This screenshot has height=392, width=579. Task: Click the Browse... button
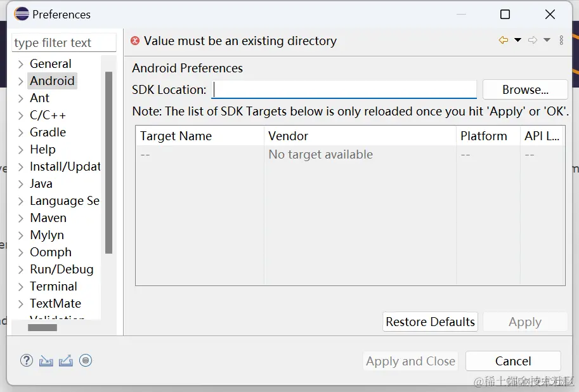point(525,90)
